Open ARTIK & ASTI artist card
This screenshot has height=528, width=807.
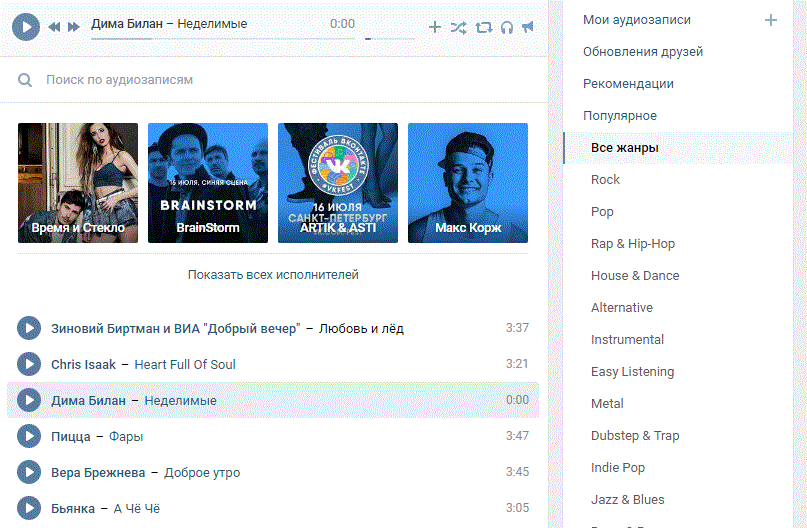(x=338, y=183)
